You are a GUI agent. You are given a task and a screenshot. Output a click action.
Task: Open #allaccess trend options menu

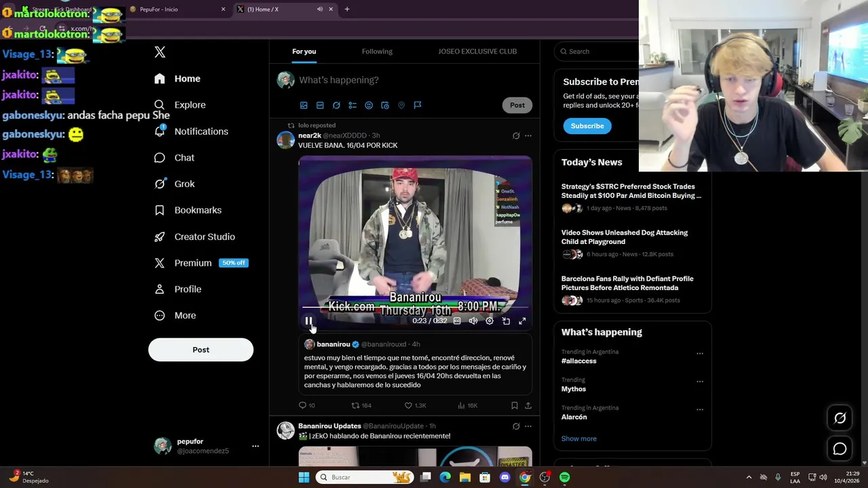click(700, 353)
